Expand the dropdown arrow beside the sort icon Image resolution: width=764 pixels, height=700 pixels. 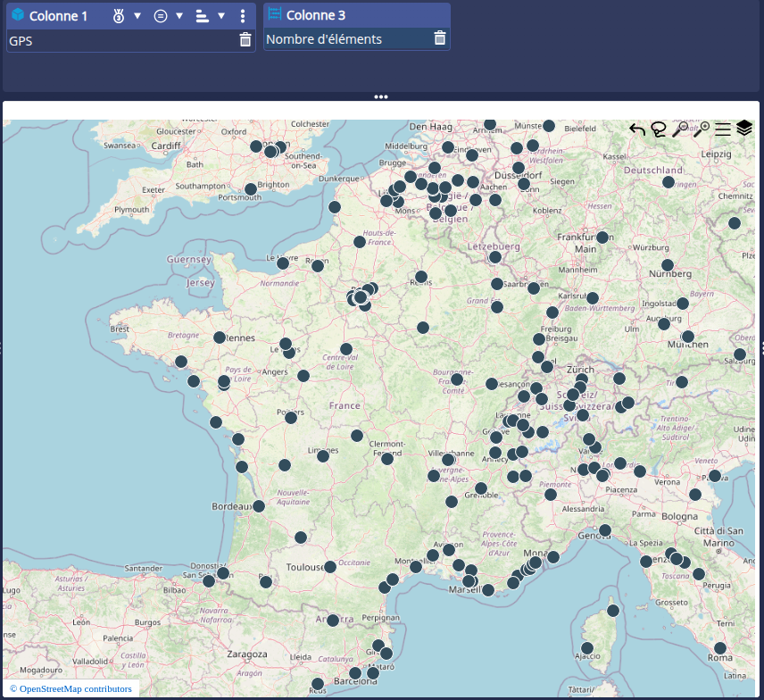coord(221,16)
